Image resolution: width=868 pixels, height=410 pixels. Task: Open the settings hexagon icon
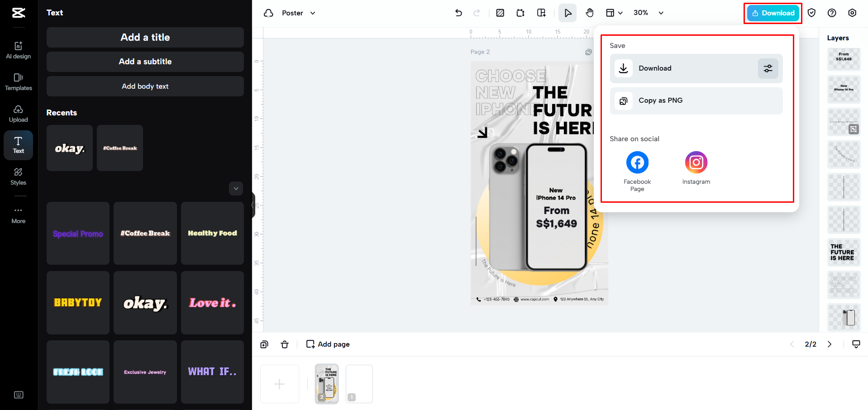click(x=852, y=13)
